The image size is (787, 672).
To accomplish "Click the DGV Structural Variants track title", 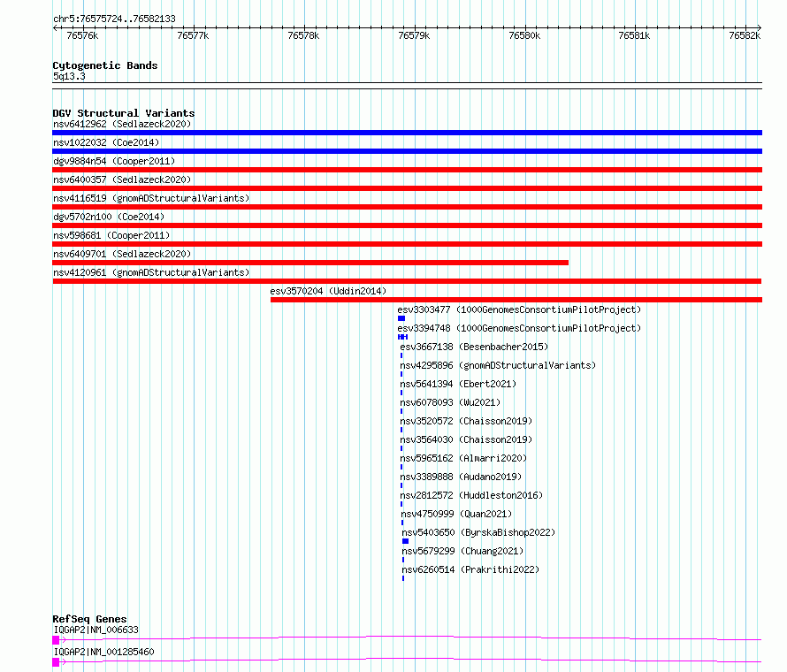I will [x=124, y=113].
